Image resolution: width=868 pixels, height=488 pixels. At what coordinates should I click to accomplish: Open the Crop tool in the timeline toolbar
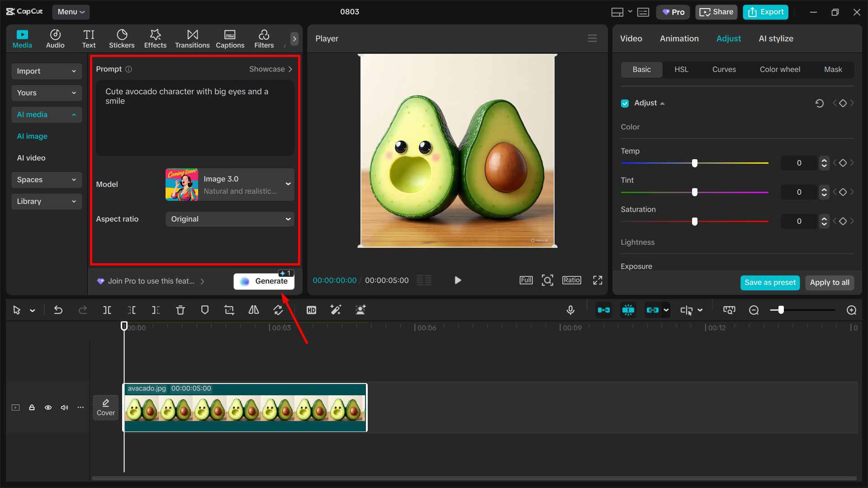tap(229, 310)
